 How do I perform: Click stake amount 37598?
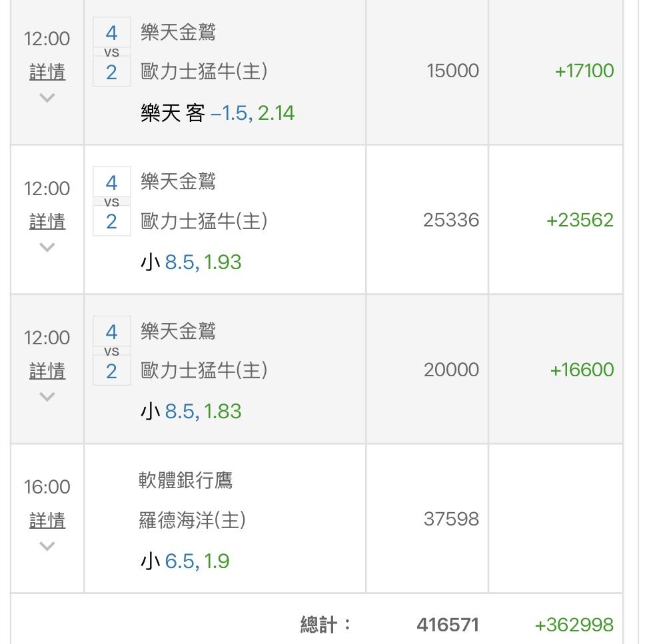click(451, 519)
